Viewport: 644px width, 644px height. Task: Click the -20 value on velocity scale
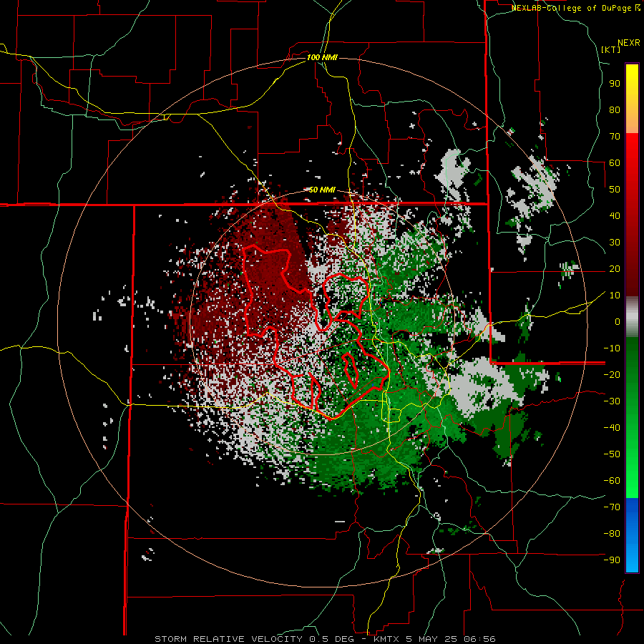tap(612, 374)
